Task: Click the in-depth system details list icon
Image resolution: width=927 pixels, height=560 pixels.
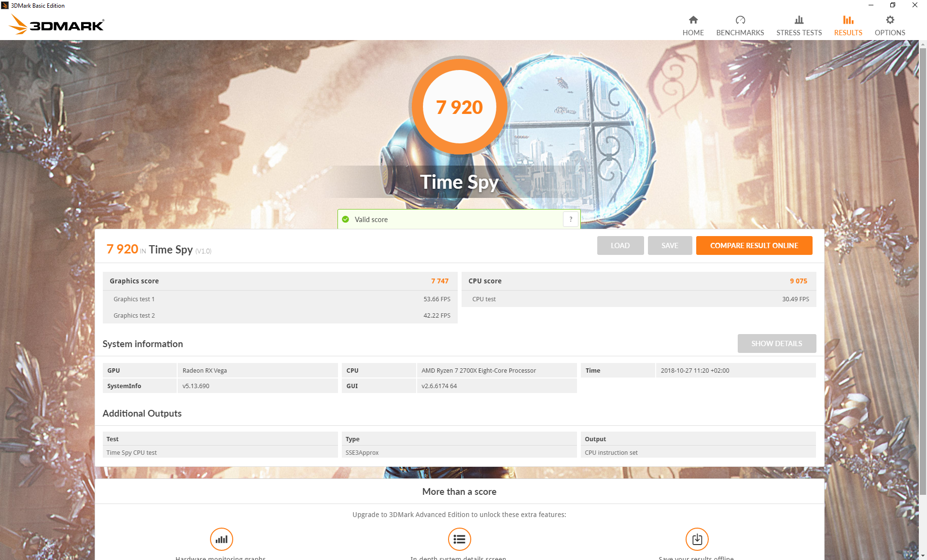Action: (459, 539)
